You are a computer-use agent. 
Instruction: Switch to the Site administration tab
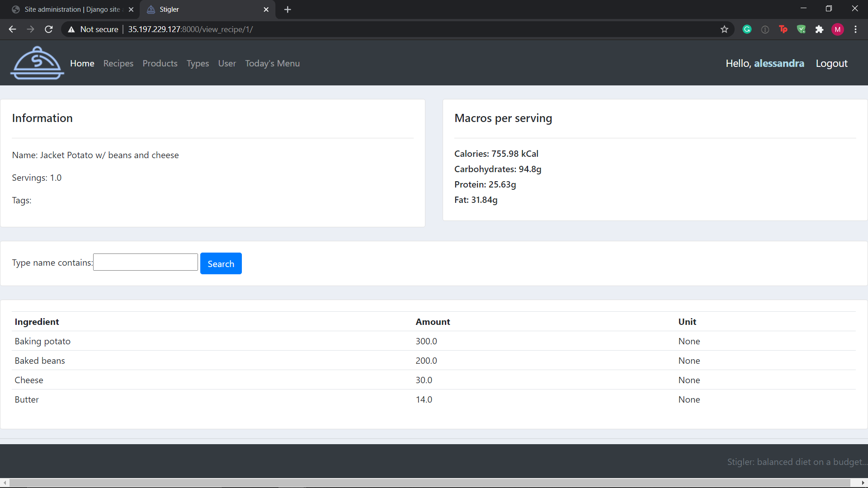coord(72,9)
